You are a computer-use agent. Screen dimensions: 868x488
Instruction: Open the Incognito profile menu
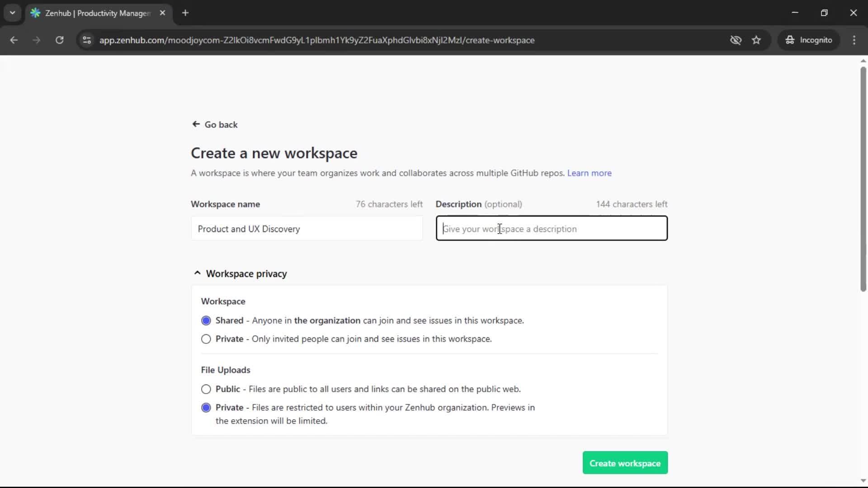(x=809, y=40)
